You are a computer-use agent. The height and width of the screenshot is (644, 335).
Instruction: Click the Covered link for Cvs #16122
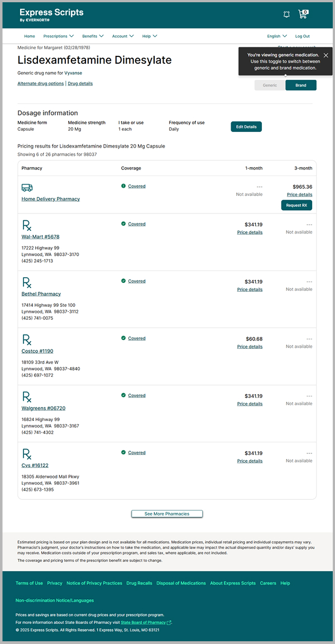click(x=137, y=452)
